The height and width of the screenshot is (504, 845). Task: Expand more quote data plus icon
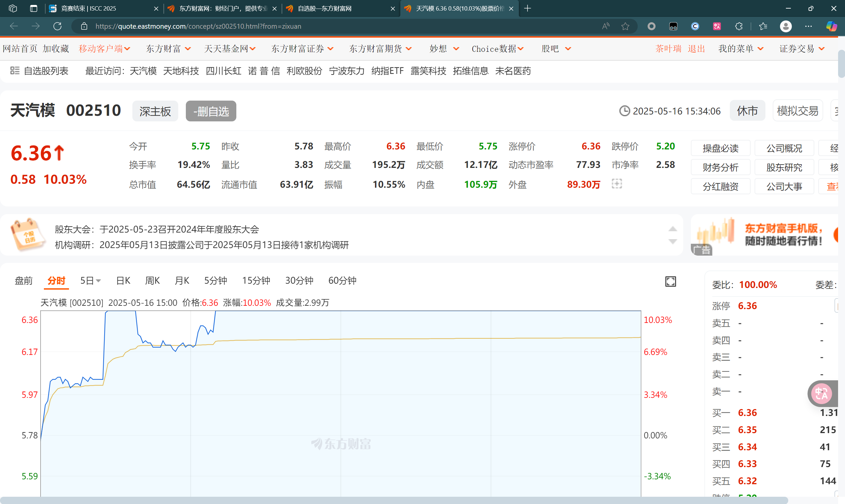coord(617,184)
